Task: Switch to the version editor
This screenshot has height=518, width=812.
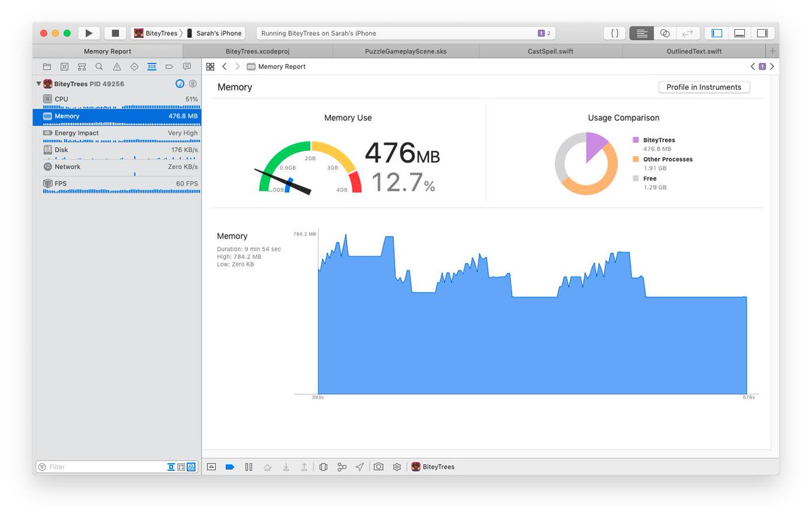Action: coord(687,33)
